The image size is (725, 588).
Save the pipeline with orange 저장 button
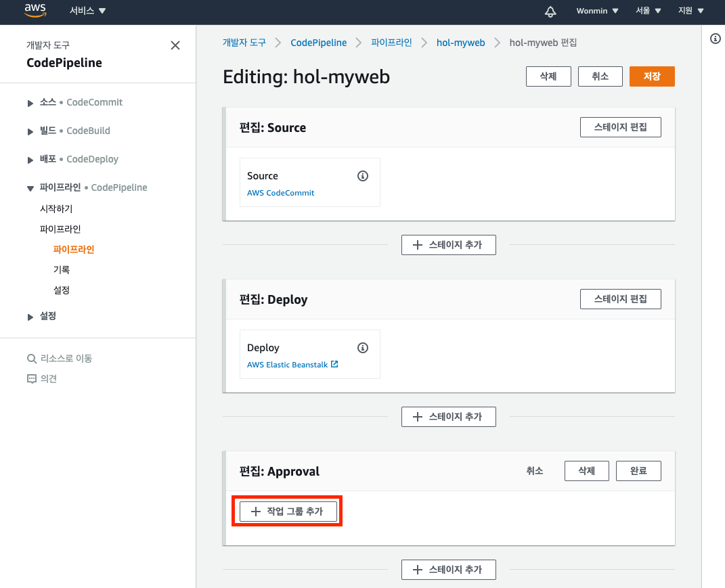(652, 76)
